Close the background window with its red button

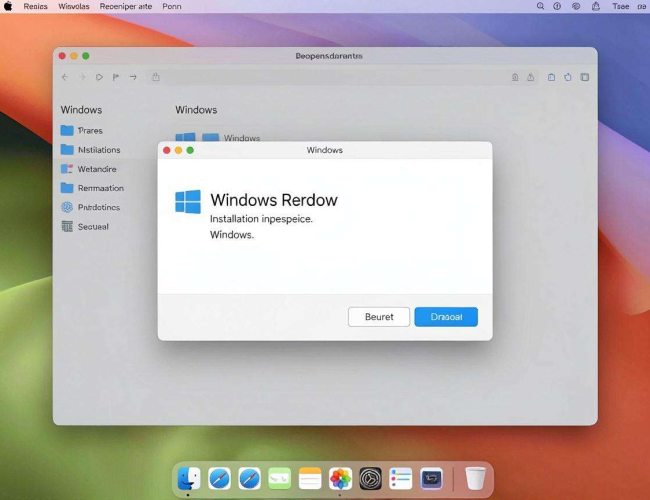[x=62, y=56]
